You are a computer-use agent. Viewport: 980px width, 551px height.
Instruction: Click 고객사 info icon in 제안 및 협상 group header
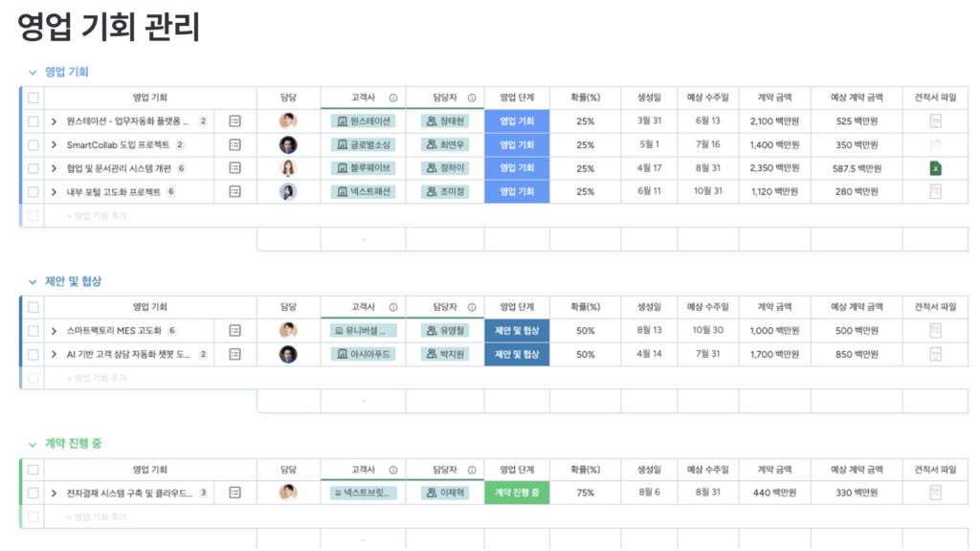point(393,307)
